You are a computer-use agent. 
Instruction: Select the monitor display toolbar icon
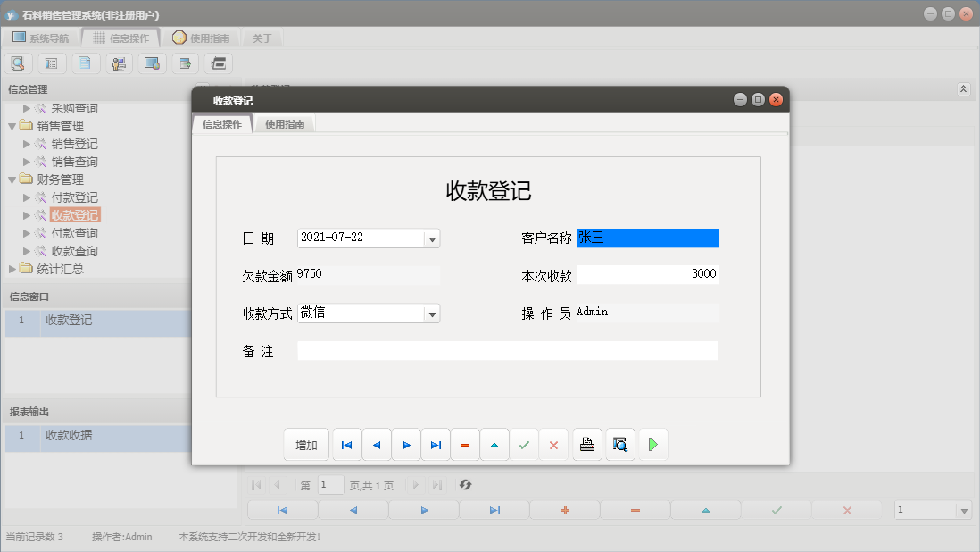pyautogui.click(x=152, y=63)
